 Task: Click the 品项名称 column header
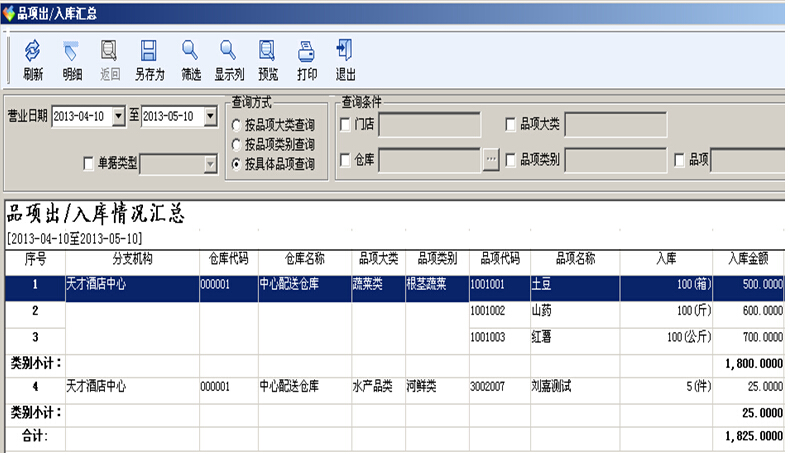574,258
